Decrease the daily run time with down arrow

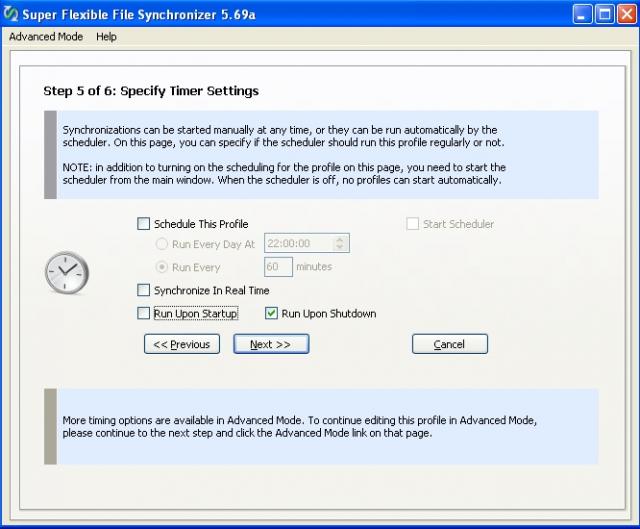click(x=340, y=248)
